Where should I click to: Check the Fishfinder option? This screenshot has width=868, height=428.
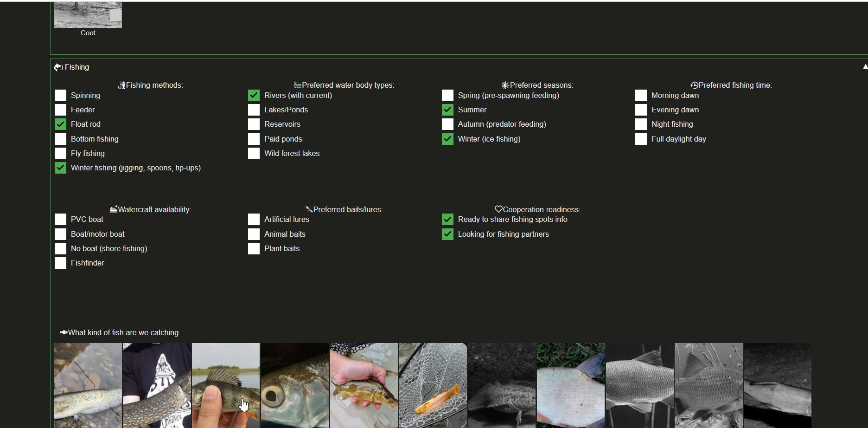(60, 263)
